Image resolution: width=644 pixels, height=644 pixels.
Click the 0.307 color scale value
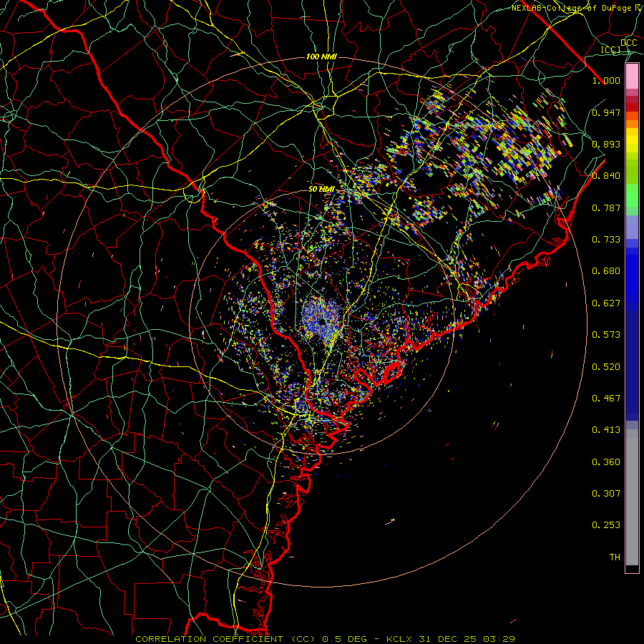click(606, 494)
